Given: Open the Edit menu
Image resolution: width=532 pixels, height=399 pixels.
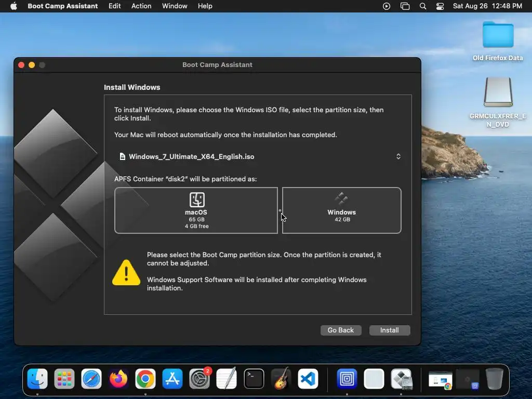Looking at the screenshot, I should pyautogui.click(x=114, y=6).
